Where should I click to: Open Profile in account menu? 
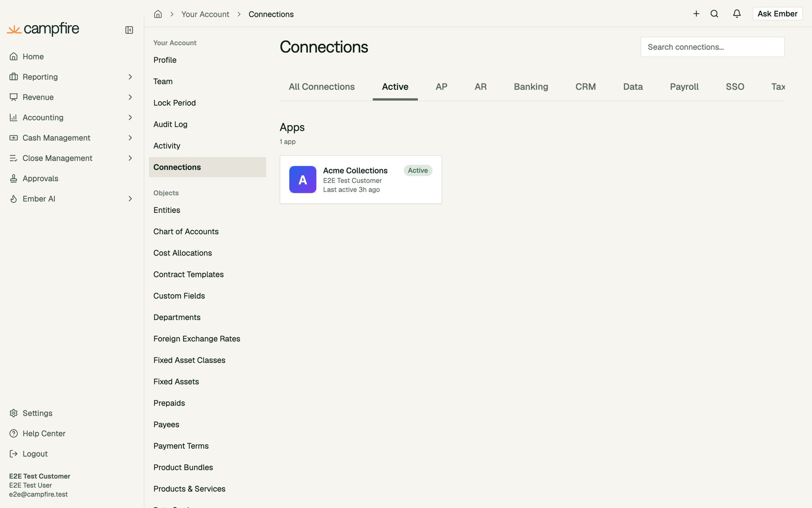tap(208, 60)
